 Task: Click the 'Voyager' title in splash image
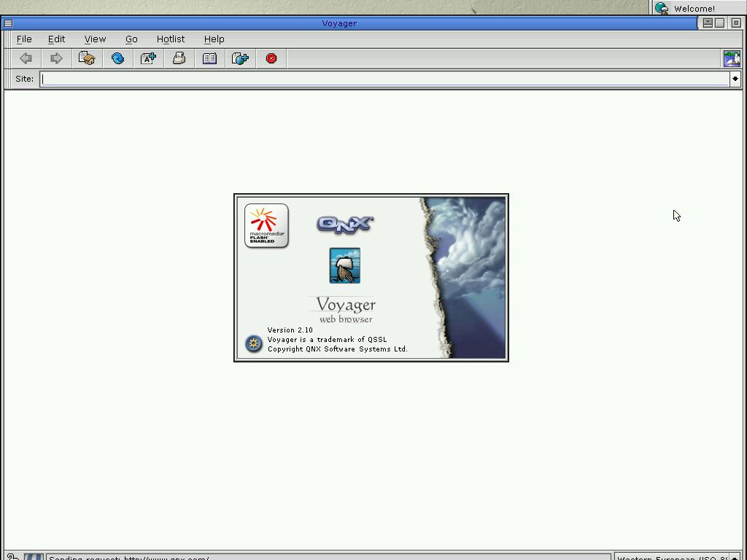[346, 304]
